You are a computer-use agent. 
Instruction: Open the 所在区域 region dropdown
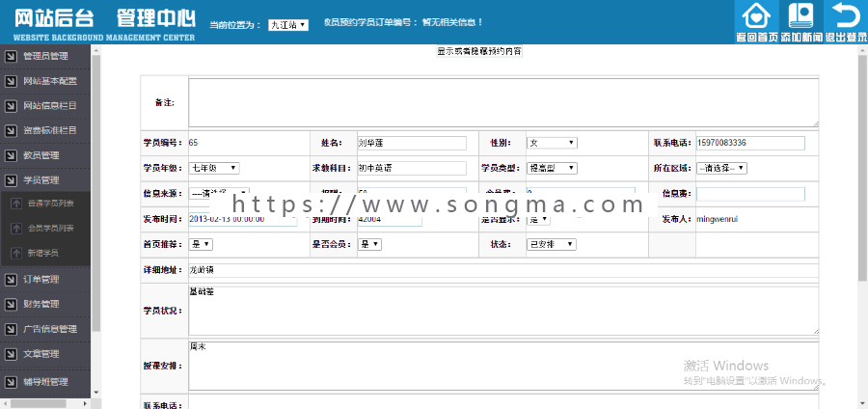click(721, 168)
